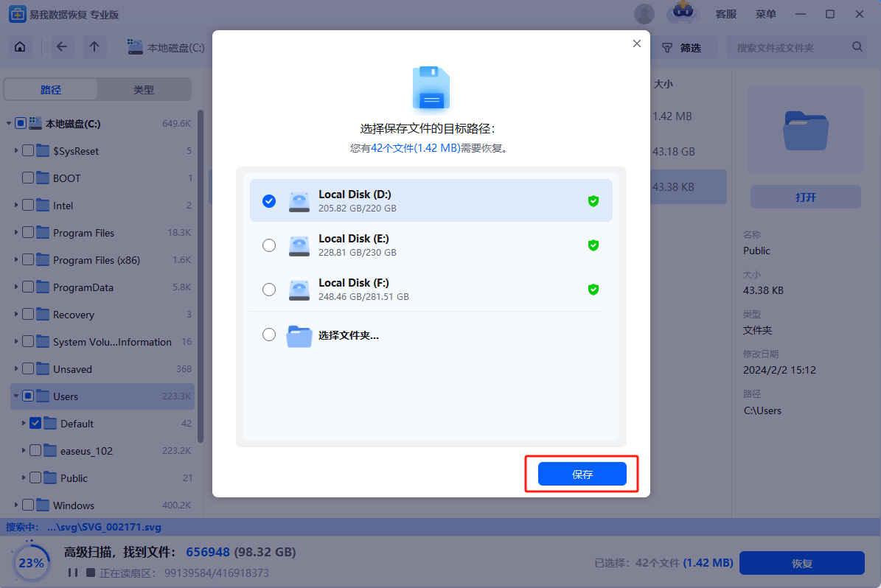This screenshot has height=588, width=881.
Task: Choose the 选择文件夹 radio option
Action: pos(269,335)
